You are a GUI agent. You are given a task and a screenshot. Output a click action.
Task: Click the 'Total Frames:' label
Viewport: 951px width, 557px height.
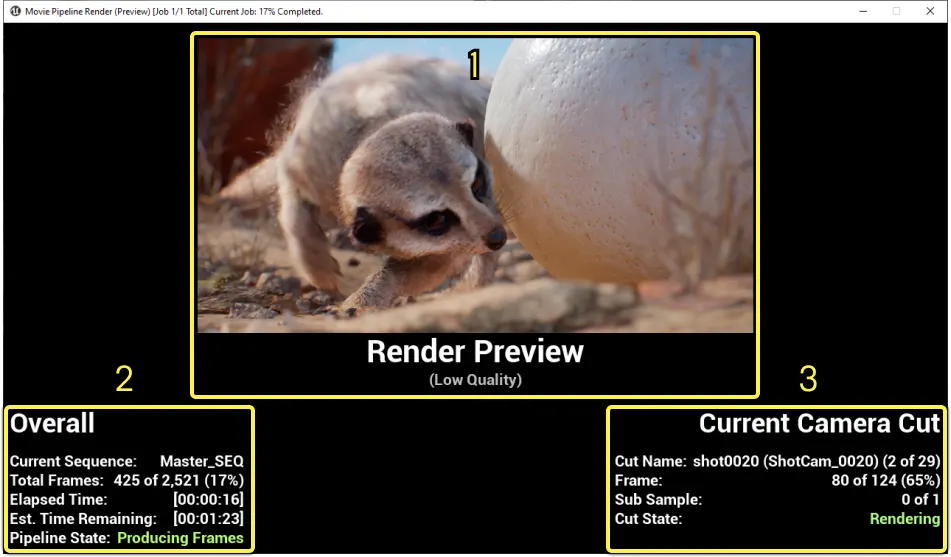pos(56,481)
